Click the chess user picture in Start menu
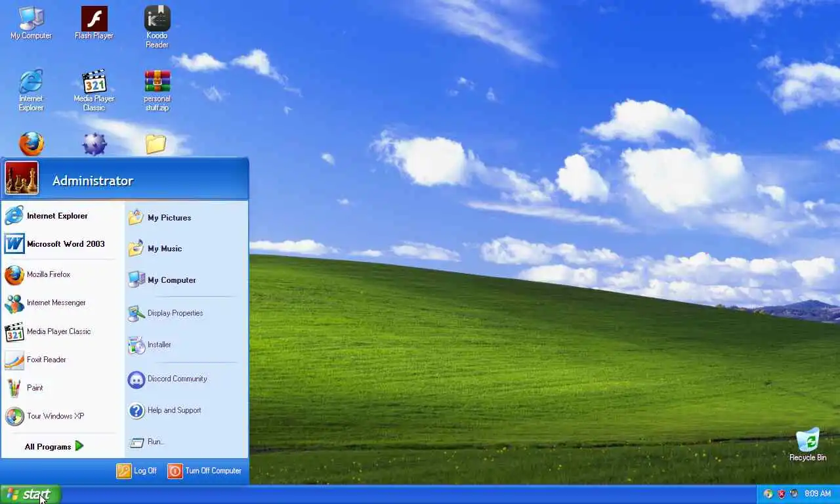Screen dimensions: 840x504 tap(22, 178)
